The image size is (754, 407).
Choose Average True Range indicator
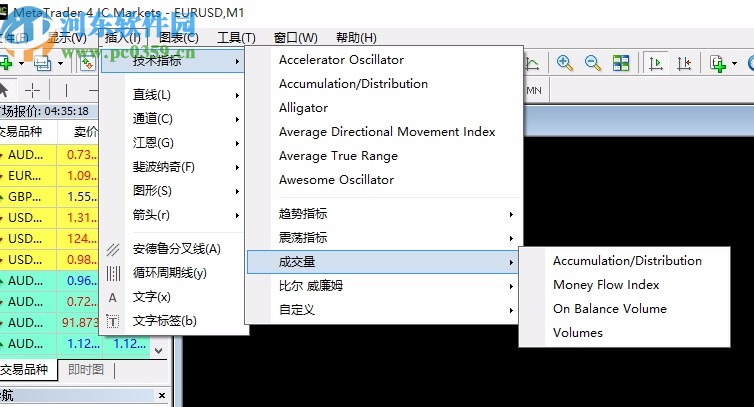[339, 156]
